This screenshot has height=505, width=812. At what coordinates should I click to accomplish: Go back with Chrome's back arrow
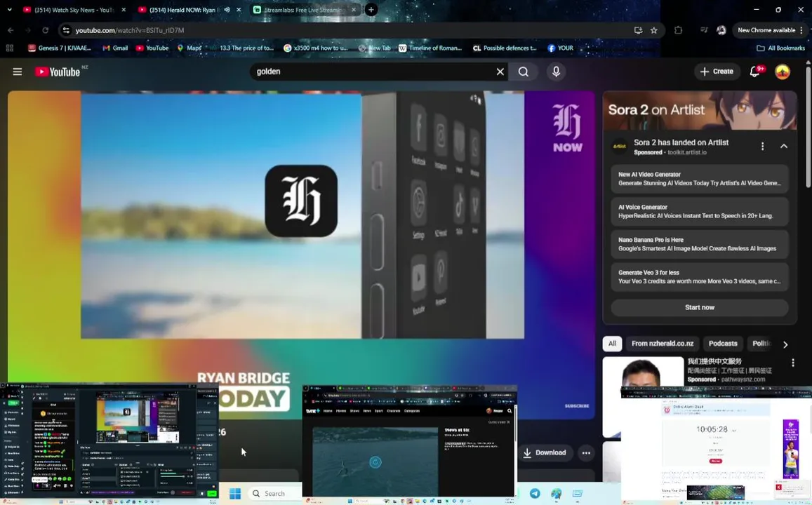coord(11,30)
